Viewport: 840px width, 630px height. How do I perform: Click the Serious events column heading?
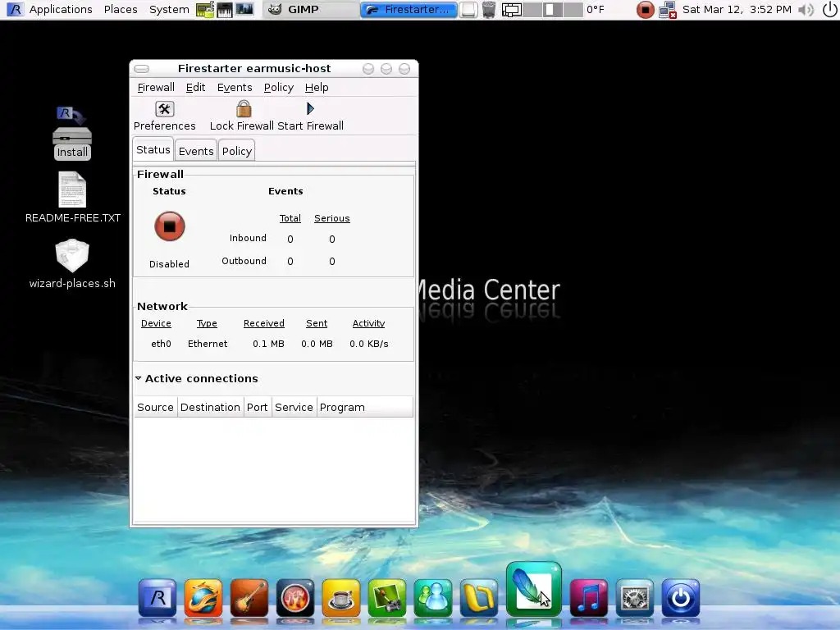coord(331,218)
